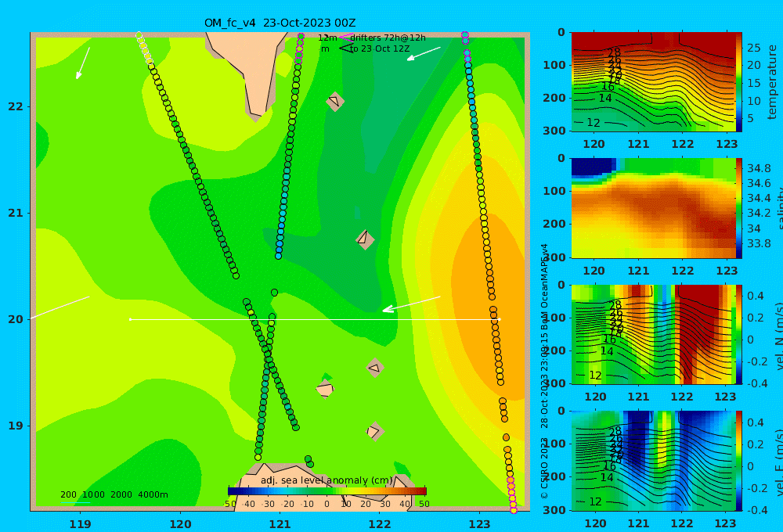Viewport: 783px width, 532px height.
Task: Click longitude label 123 on main map axis
Action: coord(480,524)
